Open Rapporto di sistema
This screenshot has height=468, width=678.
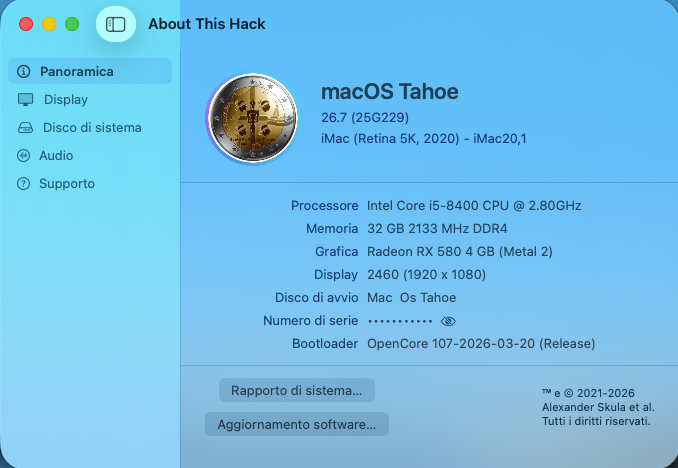coord(297,390)
